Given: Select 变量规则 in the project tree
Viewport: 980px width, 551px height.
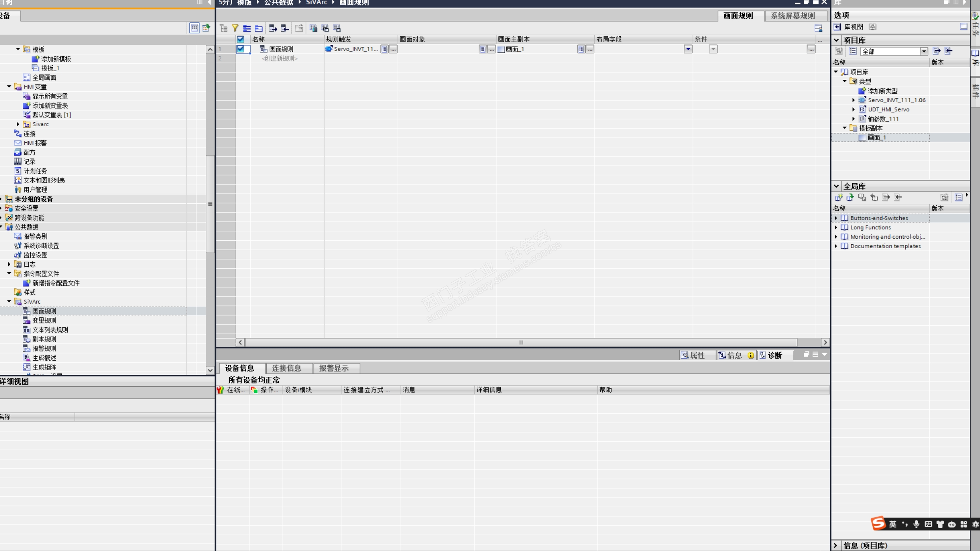Looking at the screenshot, I should point(44,320).
